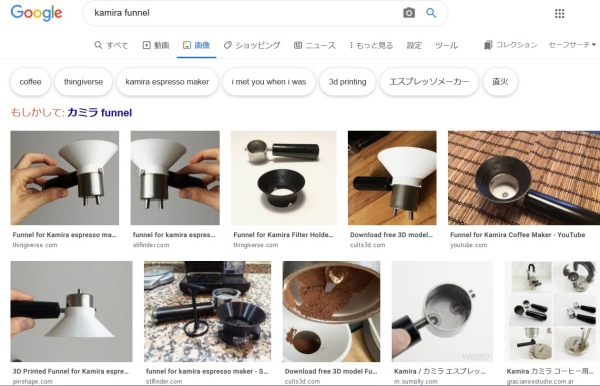Open コレクション collections

coord(510,45)
